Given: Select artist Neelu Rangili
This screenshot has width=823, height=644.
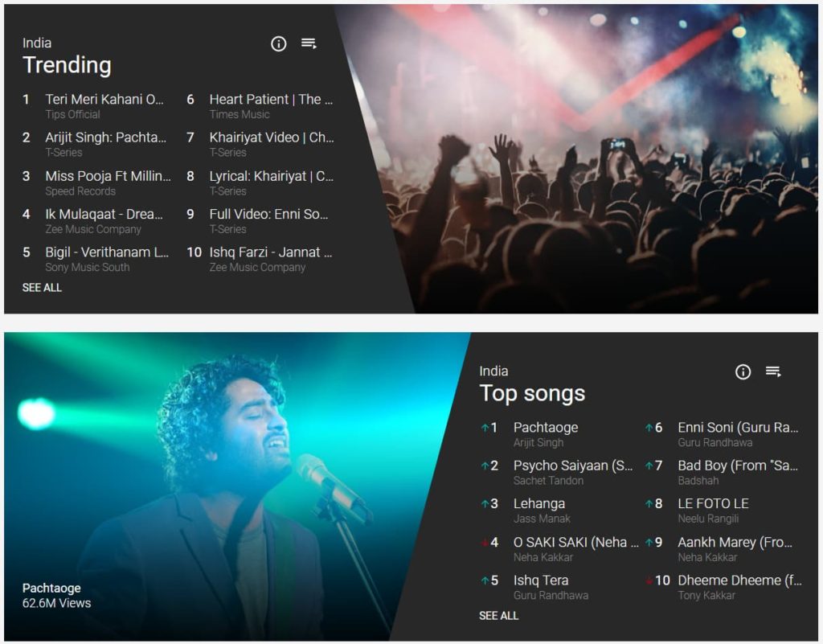Looking at the screenshot, I should [708, 519].
